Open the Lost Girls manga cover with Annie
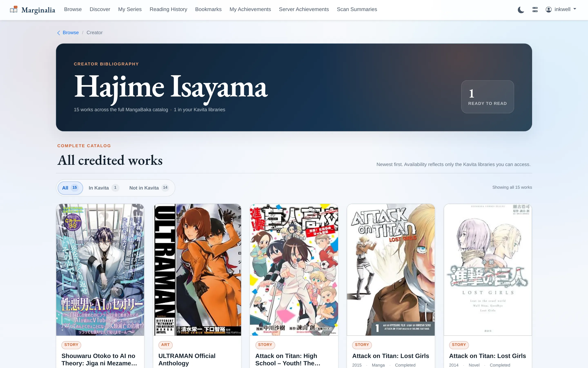This screenshot has width=588, height=368. (x=391, y=270)
